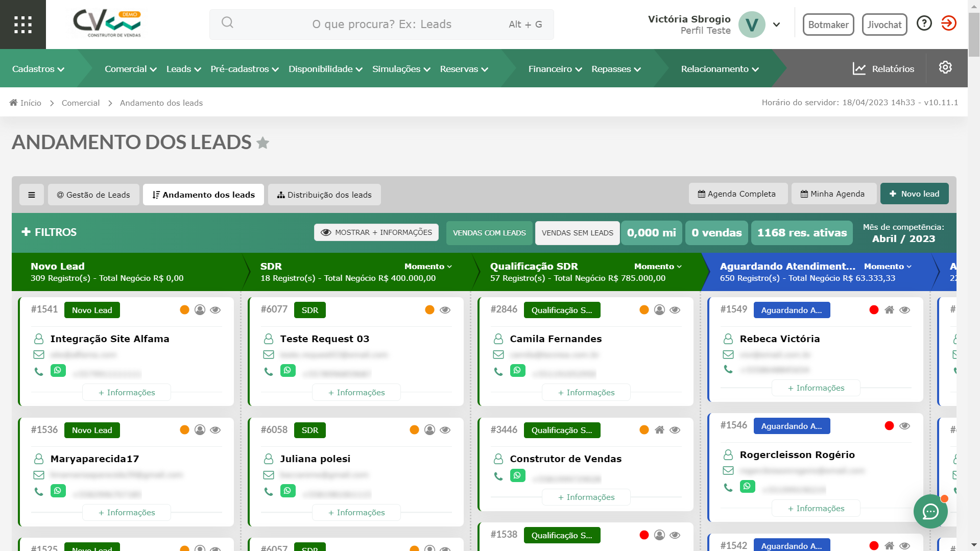
Task: Click the logout icon in header
Action: click(x=948, y=23)
